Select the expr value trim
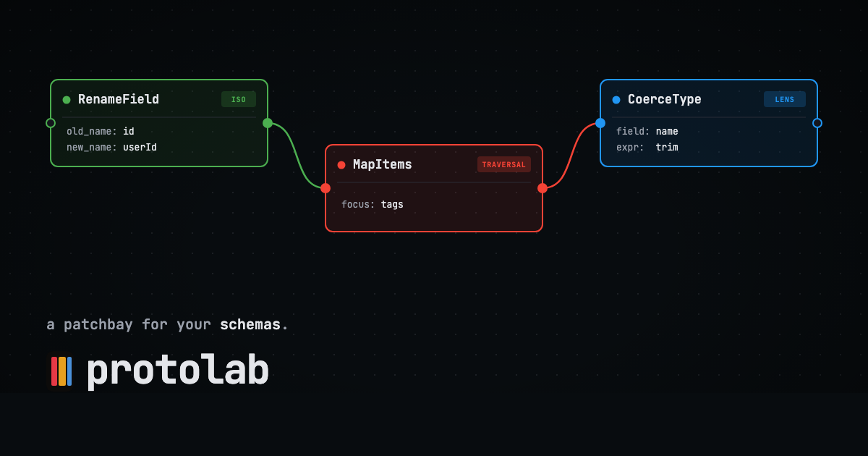This screenshot has height=456, width=868. coord(667,148)
